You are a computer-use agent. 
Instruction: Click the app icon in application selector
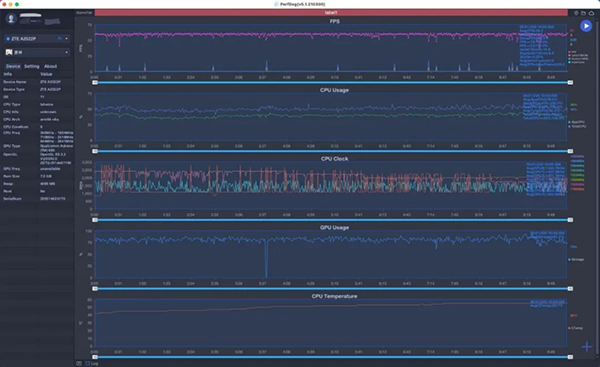(x=9, y=52)
